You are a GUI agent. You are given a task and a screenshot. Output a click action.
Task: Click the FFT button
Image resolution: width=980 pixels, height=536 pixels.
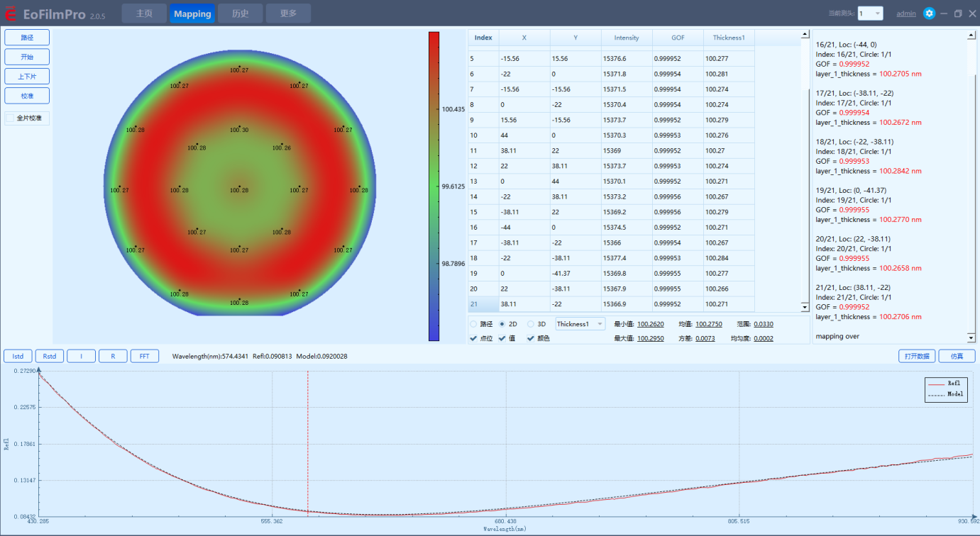click(x=144, y=356)
